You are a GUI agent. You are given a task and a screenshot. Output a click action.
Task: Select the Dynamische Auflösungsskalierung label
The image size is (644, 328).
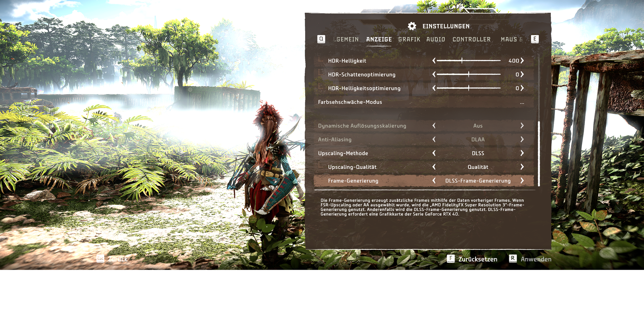tap(362, 126)
